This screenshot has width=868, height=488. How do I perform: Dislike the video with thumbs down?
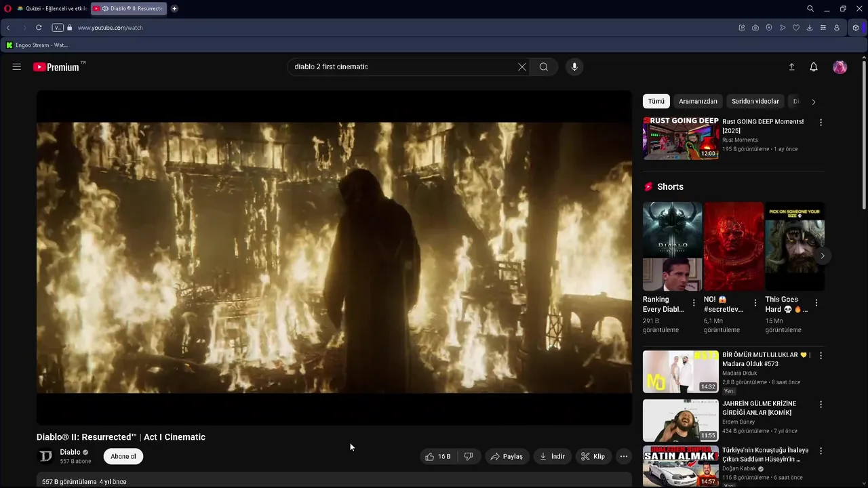(468, 456)
